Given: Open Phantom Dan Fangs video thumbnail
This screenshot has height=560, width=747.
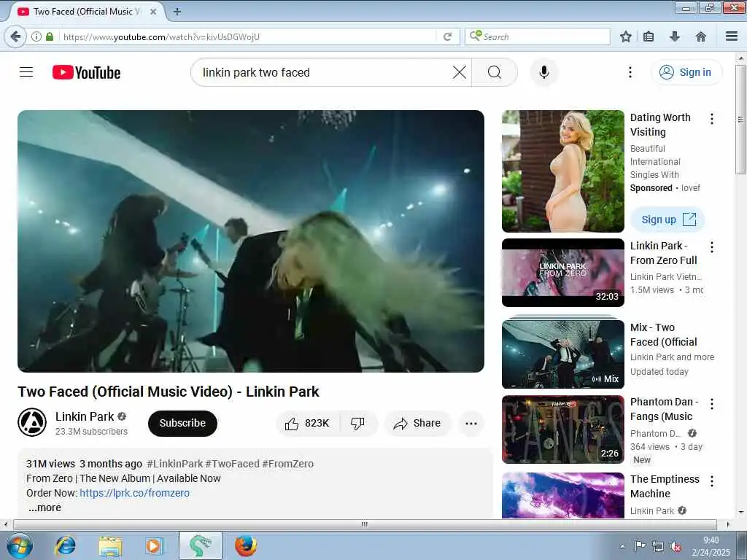Looking at the screenshot, I should [562, 429].
